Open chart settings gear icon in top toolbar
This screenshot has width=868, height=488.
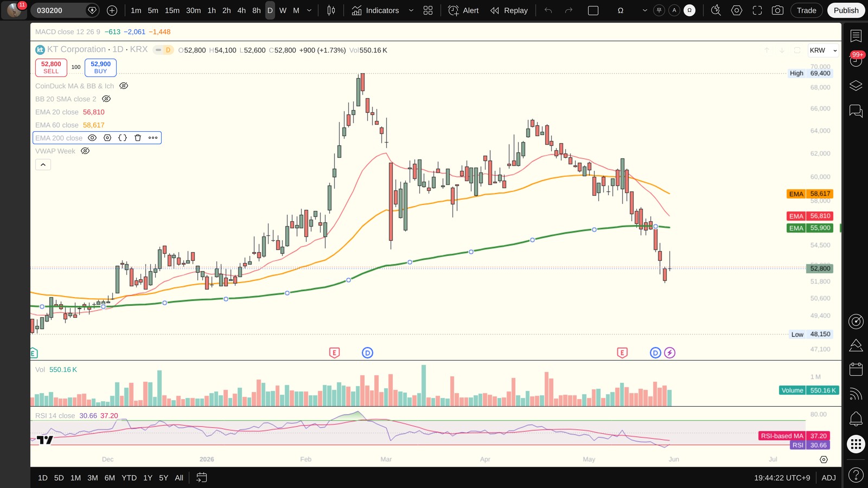pyautogui.click(x=737, y=10)
